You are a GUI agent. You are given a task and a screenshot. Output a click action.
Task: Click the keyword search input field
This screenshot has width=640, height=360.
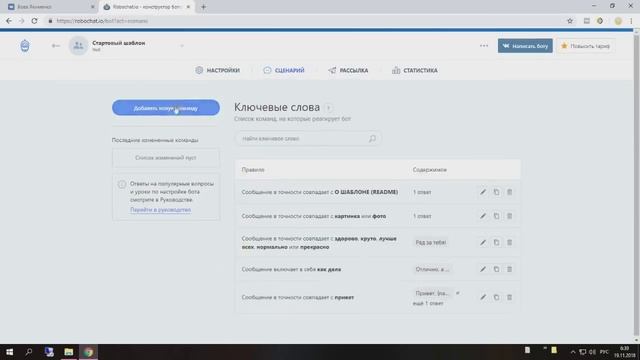point(308,139)
